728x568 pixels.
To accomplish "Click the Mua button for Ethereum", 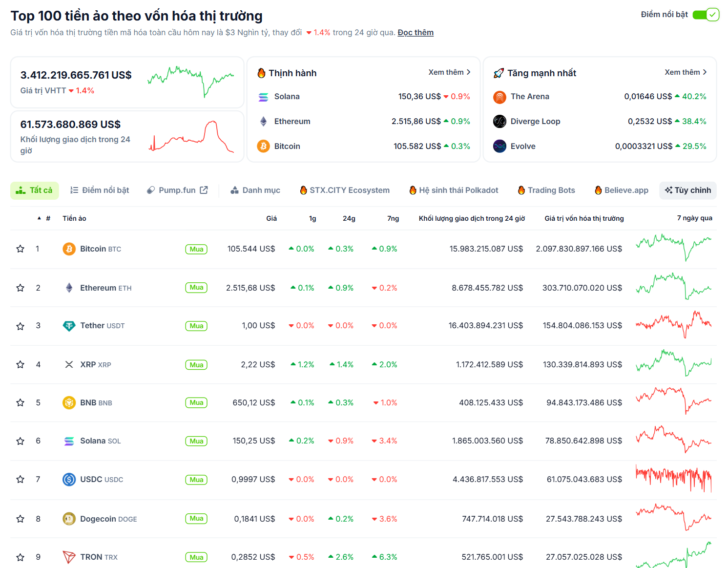I will tap(196, 288).
